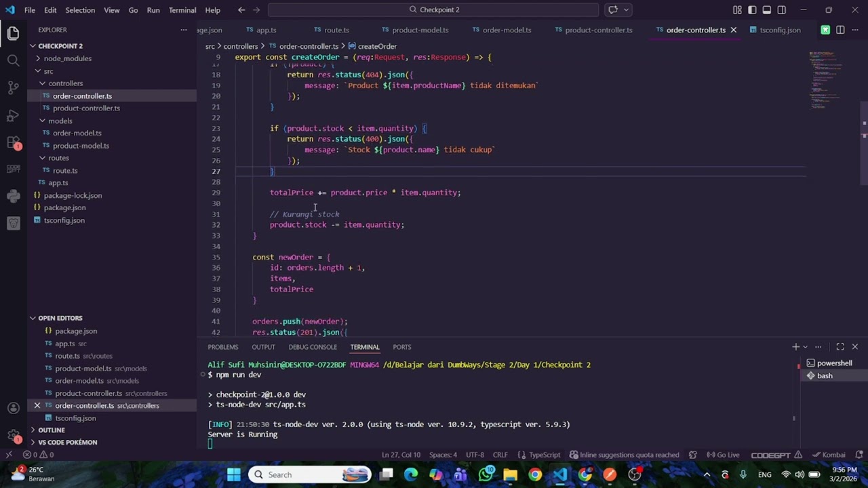868x488 pixels.
Task: Change language mode via TypeScript status item
Action: click(545, 455)
